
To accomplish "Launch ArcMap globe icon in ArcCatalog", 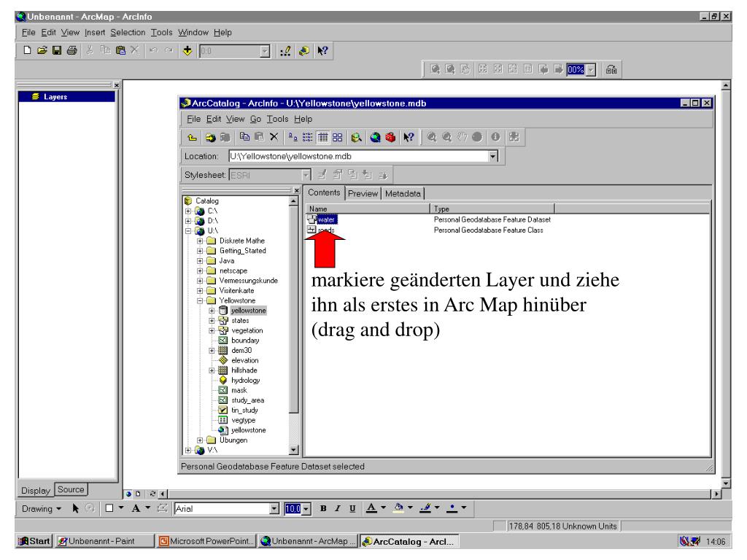I will 375,137.
